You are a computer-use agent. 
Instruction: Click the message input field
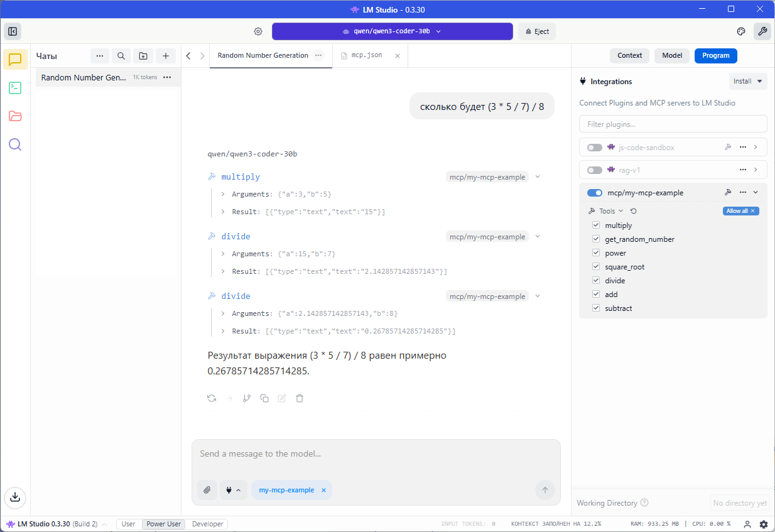[376, 453]
